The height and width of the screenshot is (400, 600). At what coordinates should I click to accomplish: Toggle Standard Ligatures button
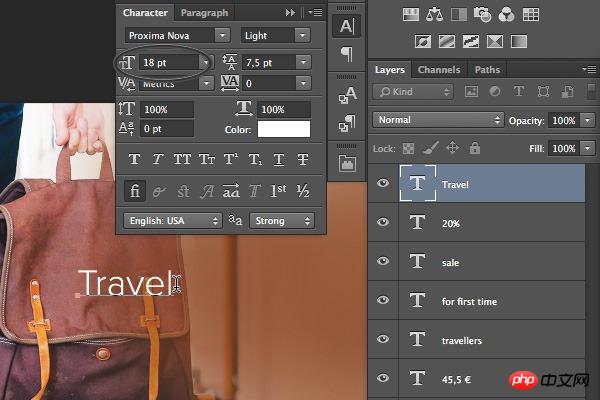pos(135,191)
